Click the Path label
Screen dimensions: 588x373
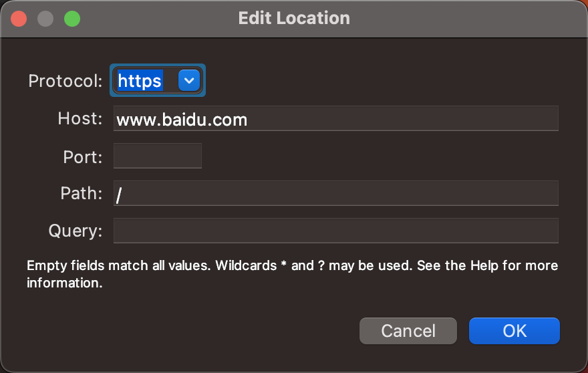click(82, 195)
